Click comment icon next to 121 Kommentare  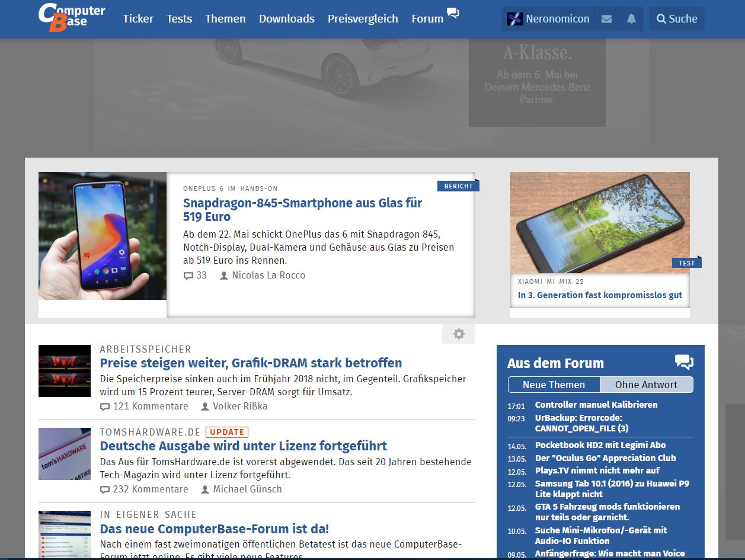(x=105, y=407)
